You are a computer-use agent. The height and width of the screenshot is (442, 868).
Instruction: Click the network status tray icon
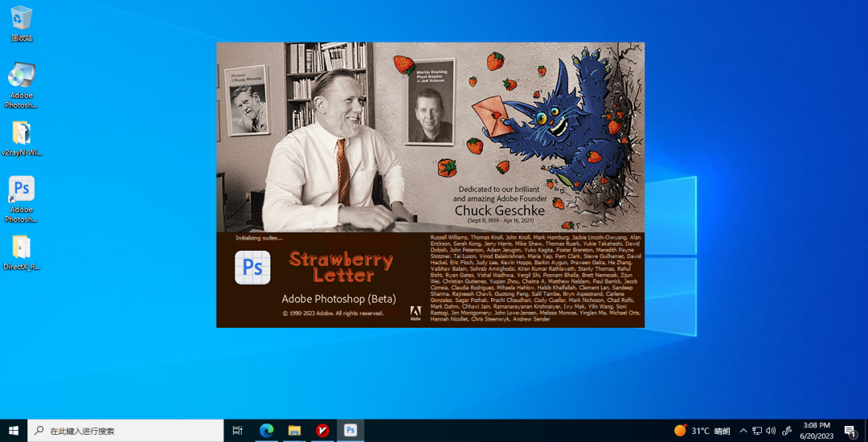757,431
